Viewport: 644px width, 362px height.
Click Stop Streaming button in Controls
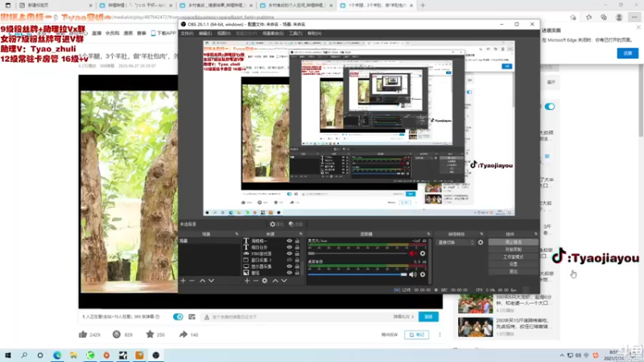point(514,242)
